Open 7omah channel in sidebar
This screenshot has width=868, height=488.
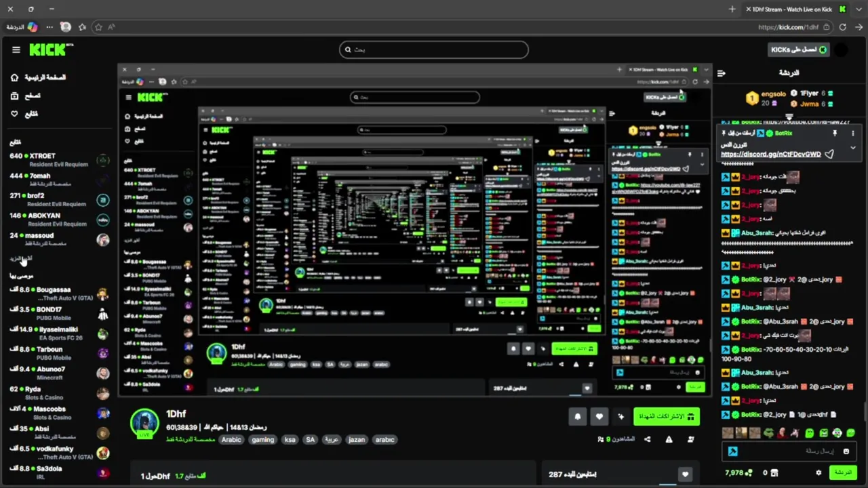[59, 180]
